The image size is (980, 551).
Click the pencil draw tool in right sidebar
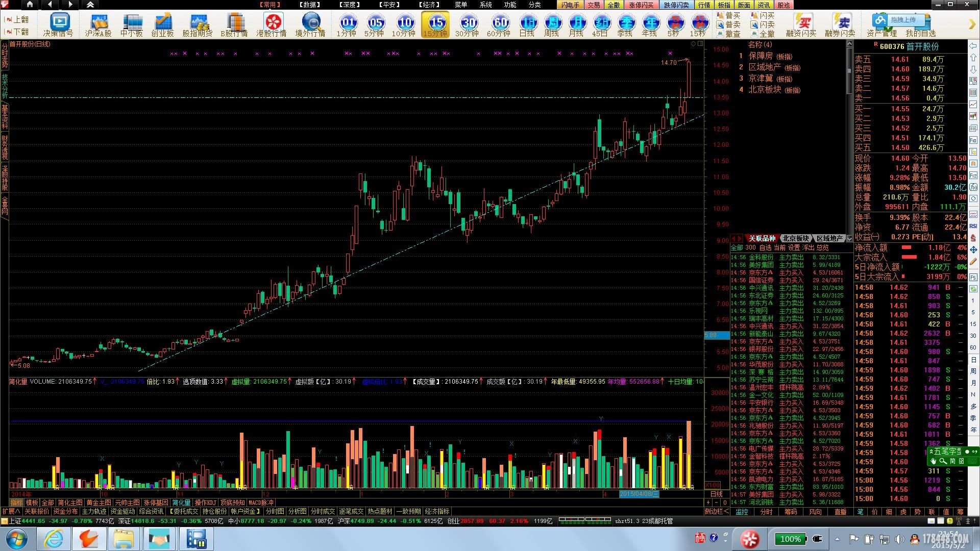coord(973,261)
